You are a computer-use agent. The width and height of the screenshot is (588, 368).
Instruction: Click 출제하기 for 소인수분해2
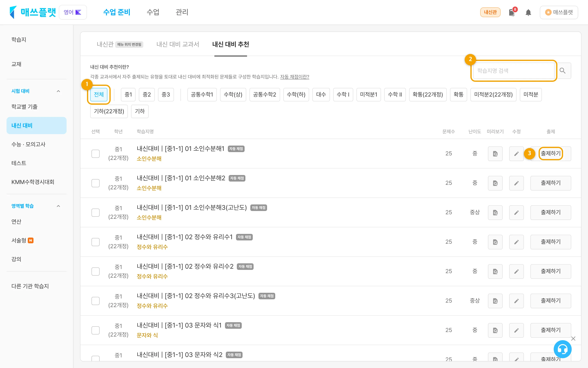pos(551,183)
